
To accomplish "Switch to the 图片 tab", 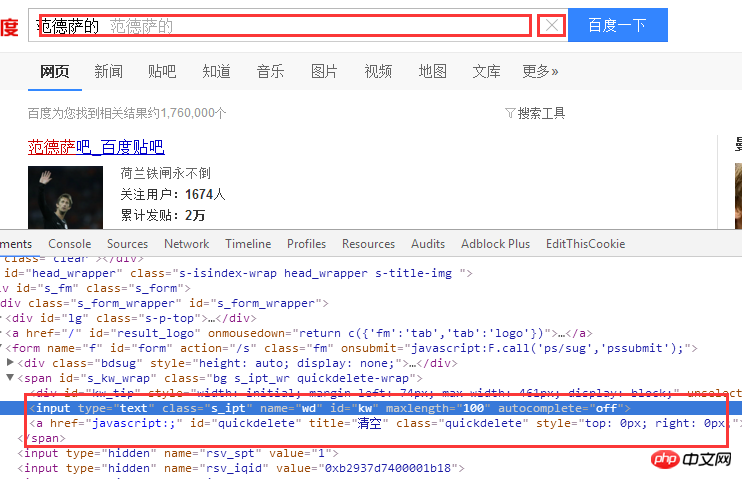I will 324,71.
